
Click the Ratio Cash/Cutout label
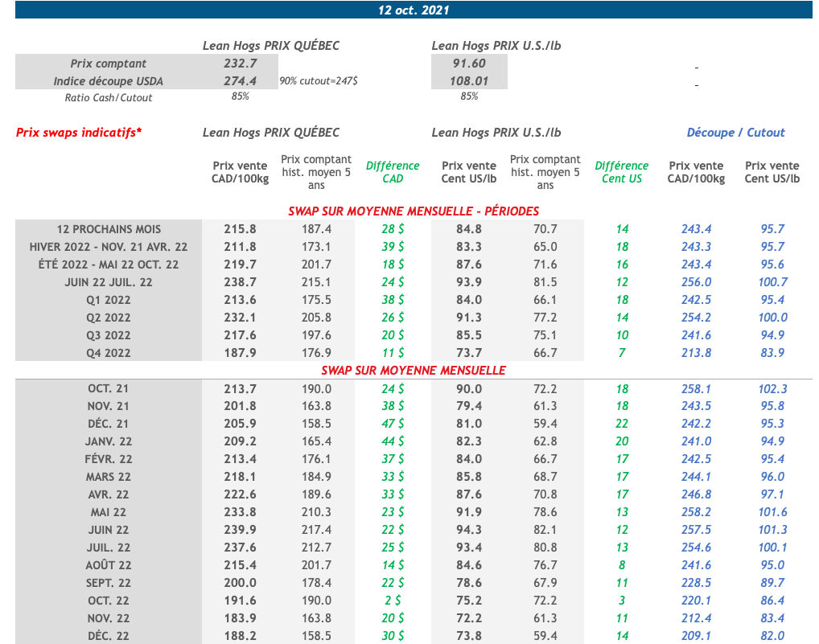tap(108, 97)
